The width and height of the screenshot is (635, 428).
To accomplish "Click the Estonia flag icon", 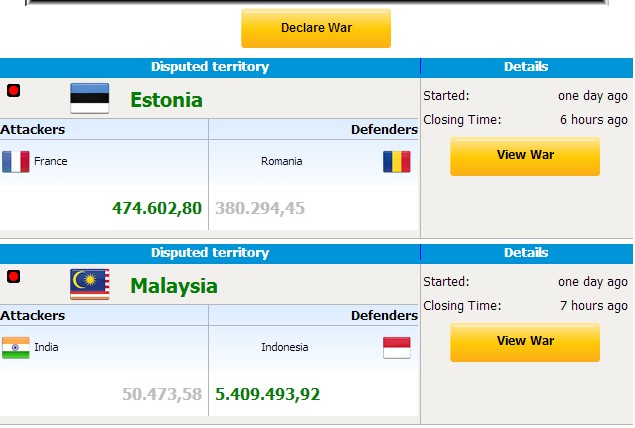I will tap(89, 98).
